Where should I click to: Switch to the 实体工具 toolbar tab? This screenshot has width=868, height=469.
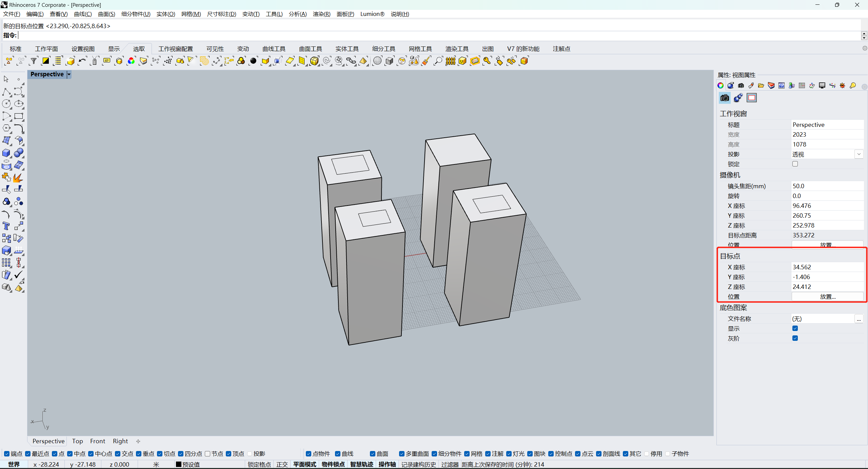(x=347, y=49)
